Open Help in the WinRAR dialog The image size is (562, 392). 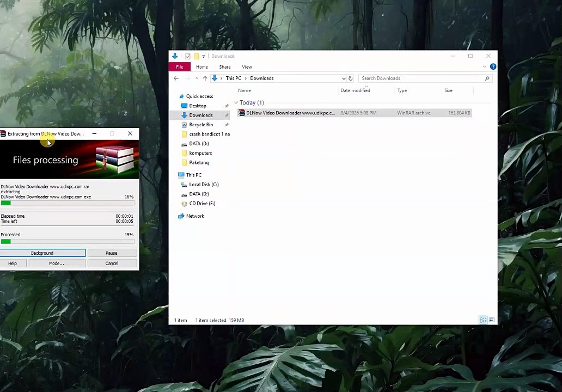click(x=13, y=263)
